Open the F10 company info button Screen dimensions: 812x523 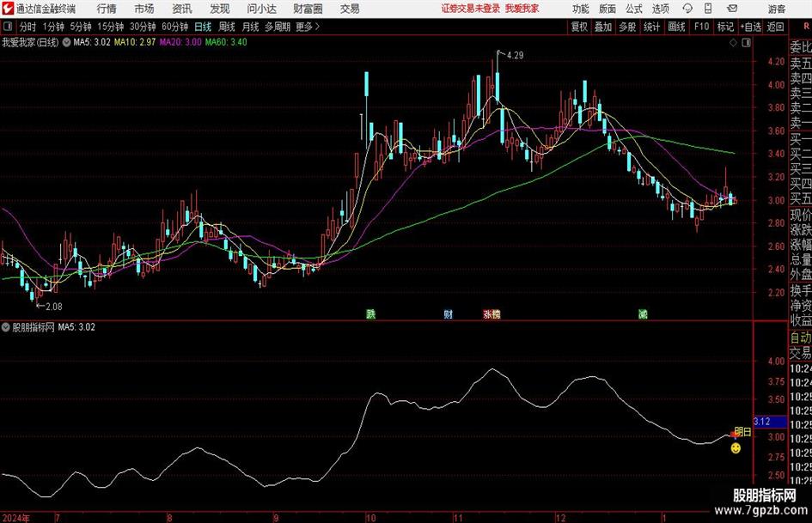point(702,27)
